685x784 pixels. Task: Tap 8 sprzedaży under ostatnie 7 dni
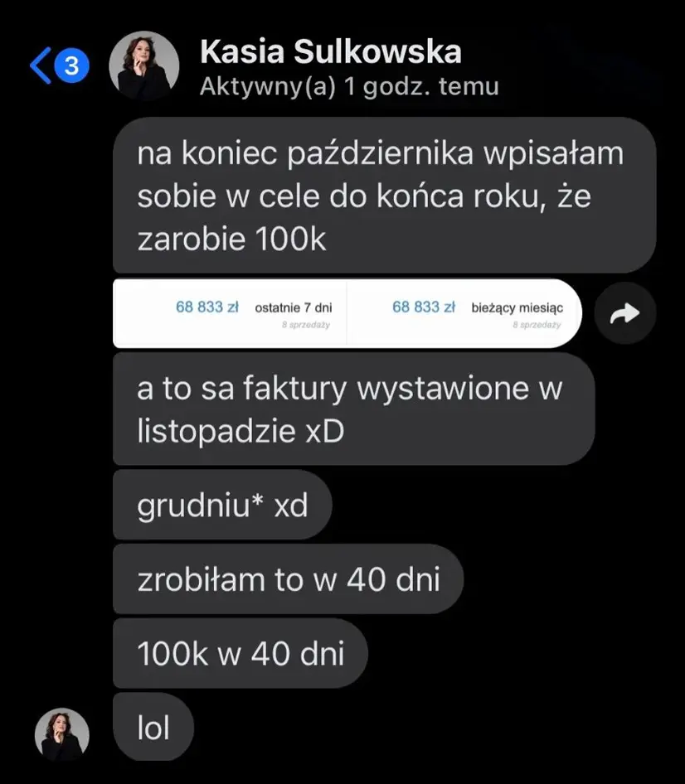pos(306,325)
